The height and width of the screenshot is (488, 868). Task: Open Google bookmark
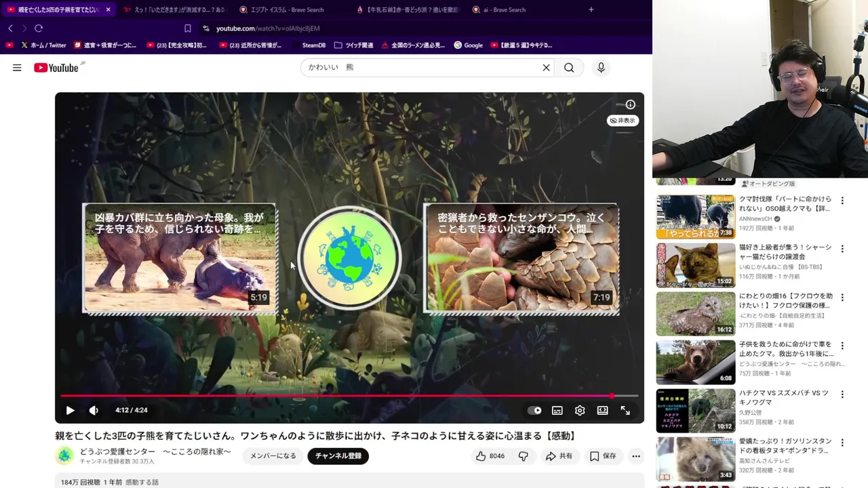[x=468, y=45]
